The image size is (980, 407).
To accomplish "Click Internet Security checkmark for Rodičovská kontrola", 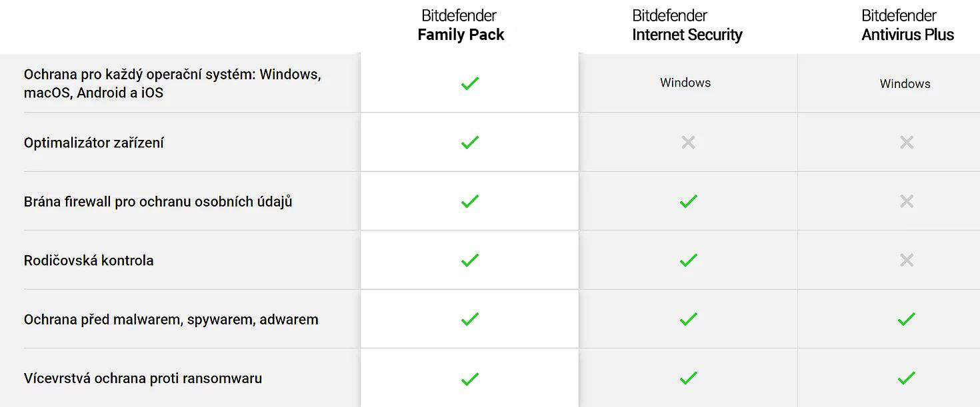I will [689, 260].
